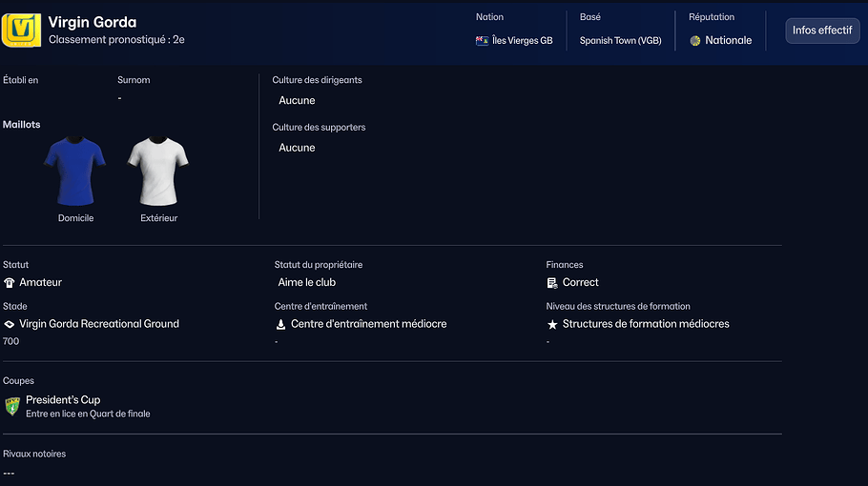Click the Aime le club owner status
This screenshot has width=868, height=486.
click(307, 283)
